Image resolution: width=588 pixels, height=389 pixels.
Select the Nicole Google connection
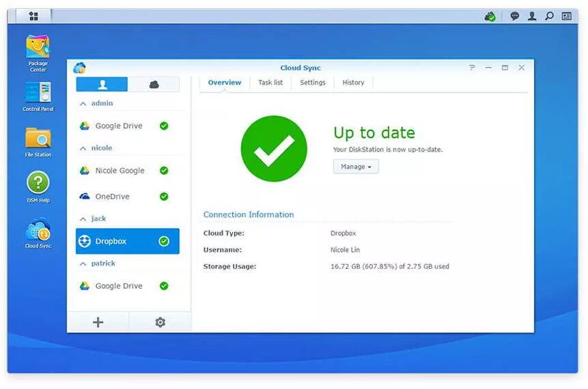coord(128,171)
